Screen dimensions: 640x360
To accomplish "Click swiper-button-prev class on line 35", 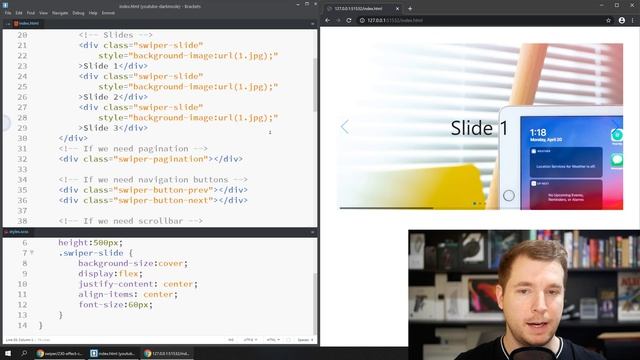I will click(163, 190).
